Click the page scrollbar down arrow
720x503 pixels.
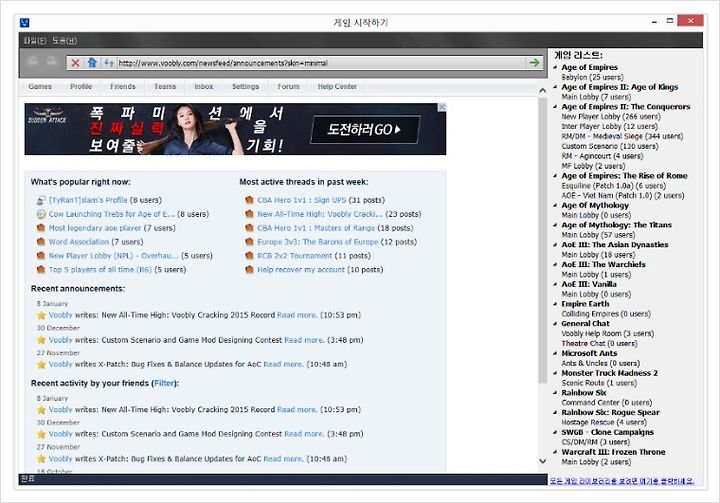[x=542, y=461]
